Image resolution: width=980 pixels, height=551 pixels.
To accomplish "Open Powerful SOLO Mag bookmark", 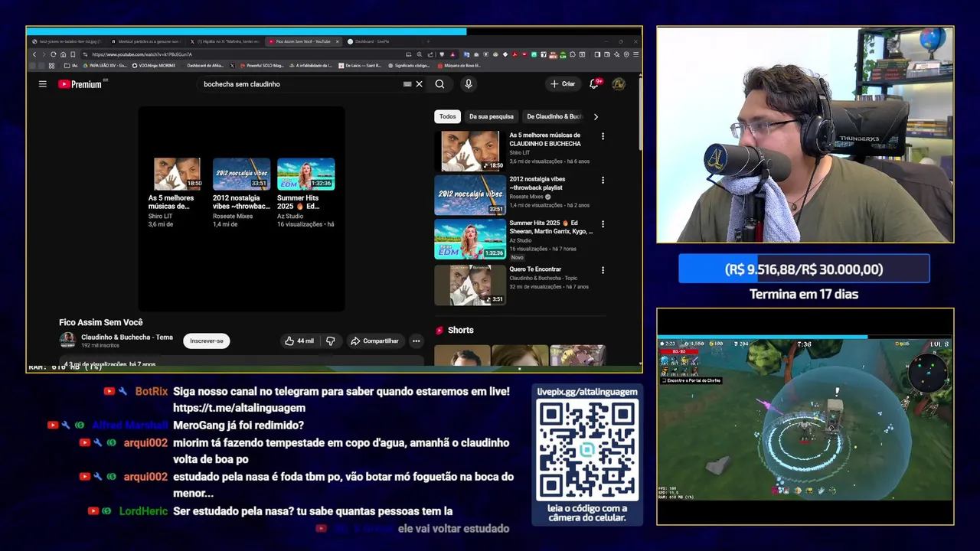I will click(x=261, y=66).
